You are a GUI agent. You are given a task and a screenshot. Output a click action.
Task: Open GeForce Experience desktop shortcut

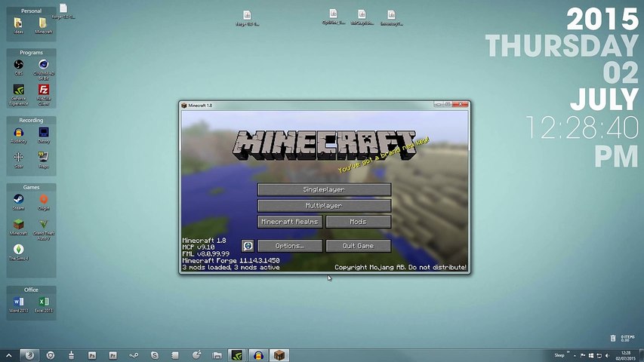(18, 95)
